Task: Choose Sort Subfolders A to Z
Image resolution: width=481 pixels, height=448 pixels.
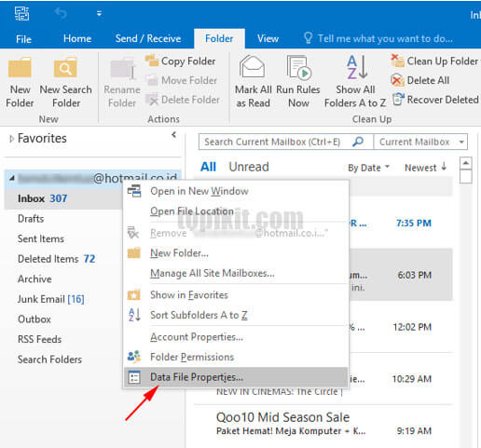Action: pos(236,315)
